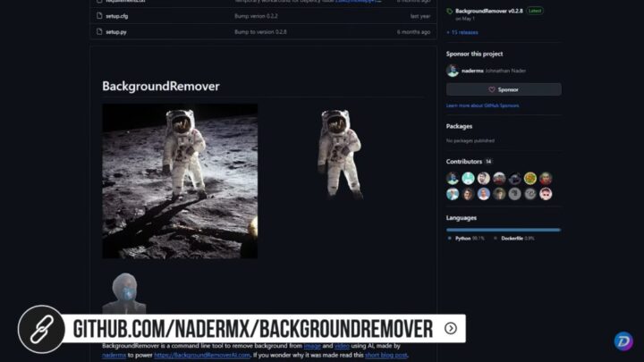Open the BackgroundRemover v0.2.8 release

pos(488,11)
